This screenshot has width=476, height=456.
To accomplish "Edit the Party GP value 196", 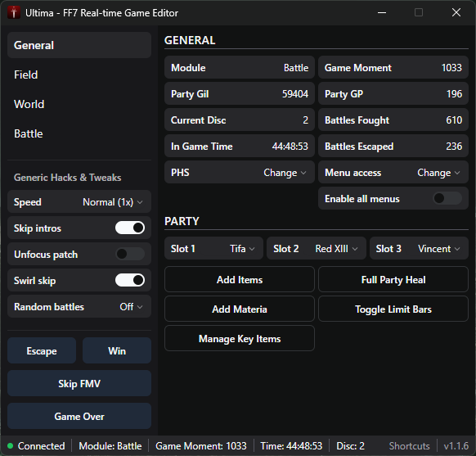I will [454, 94].
